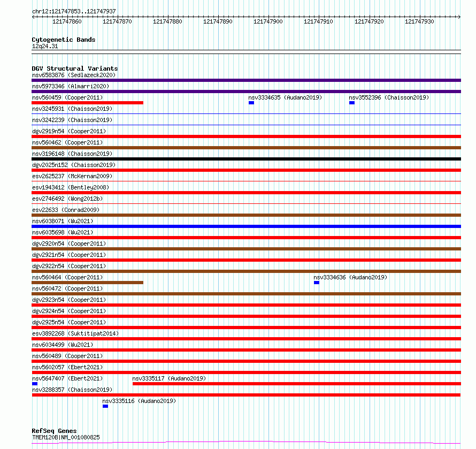Click the black bar under nsv3196148

point(246,159)
